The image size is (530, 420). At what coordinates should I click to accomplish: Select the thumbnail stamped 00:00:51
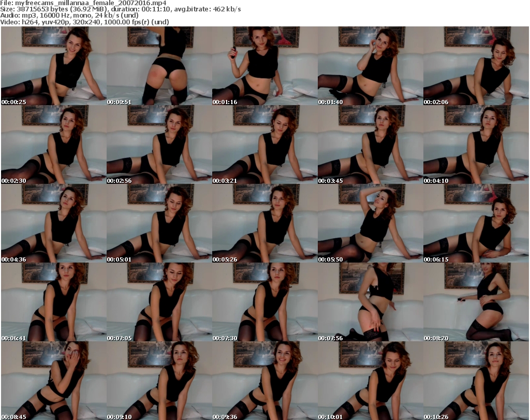point(159,66)
